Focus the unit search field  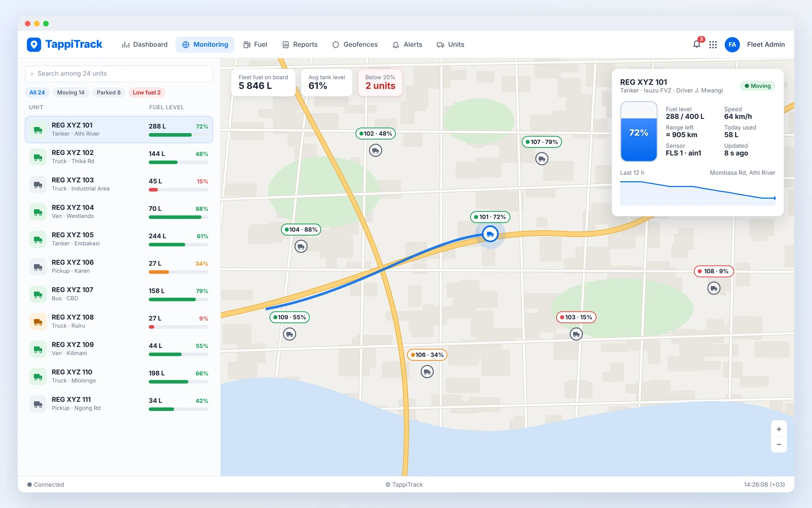(x=119, y=74)
